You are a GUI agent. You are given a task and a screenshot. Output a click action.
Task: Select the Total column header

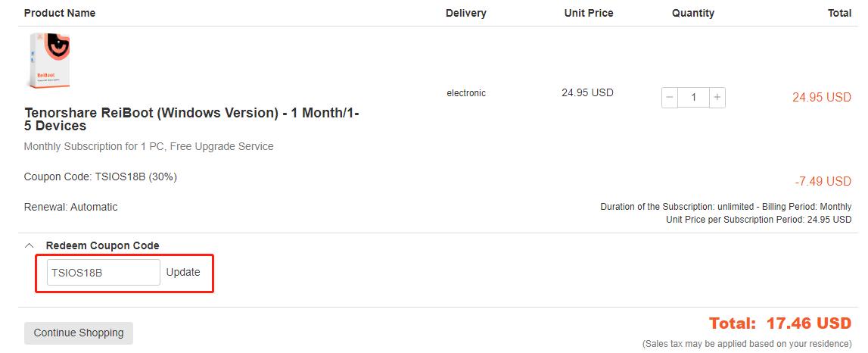(839, 13)
